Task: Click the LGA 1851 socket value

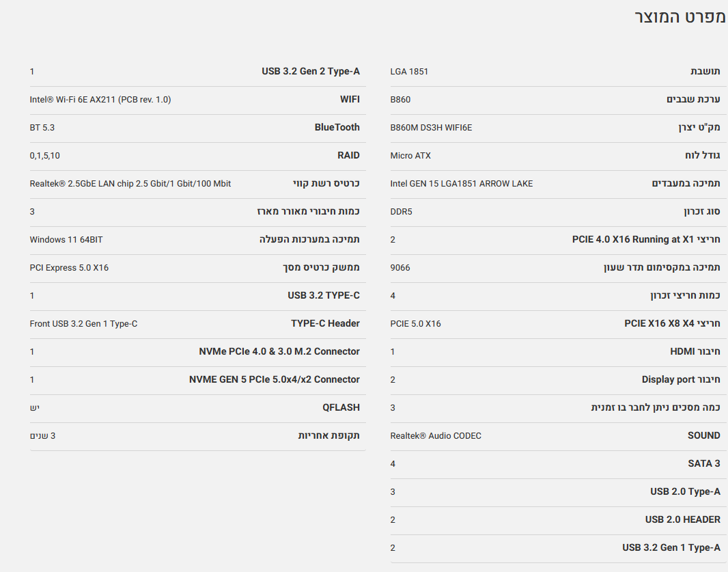Action: (409, 72)
